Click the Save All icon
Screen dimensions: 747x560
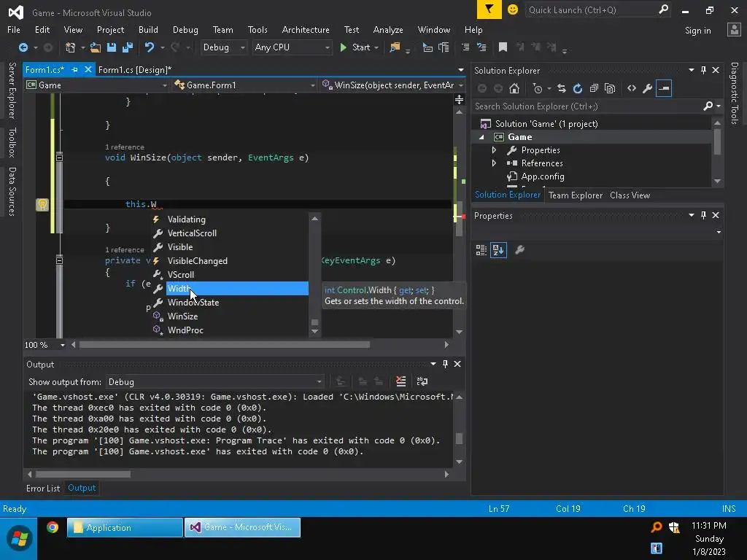click(x=127, y=47)
